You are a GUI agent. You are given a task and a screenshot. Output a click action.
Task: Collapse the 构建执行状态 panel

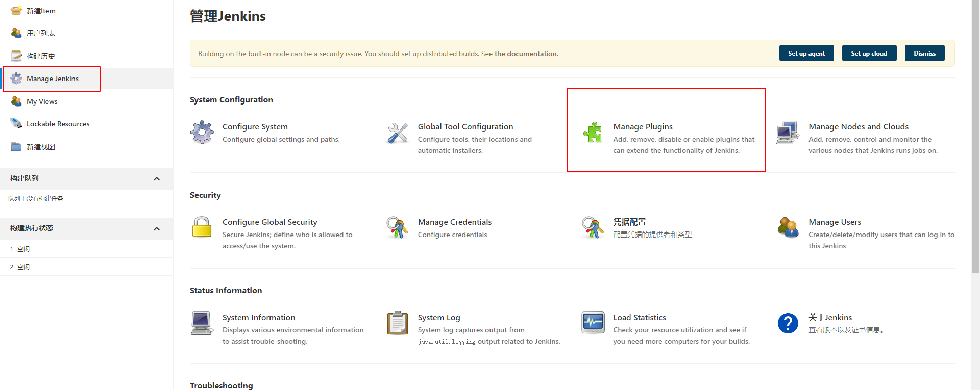(x=157, y=229)
